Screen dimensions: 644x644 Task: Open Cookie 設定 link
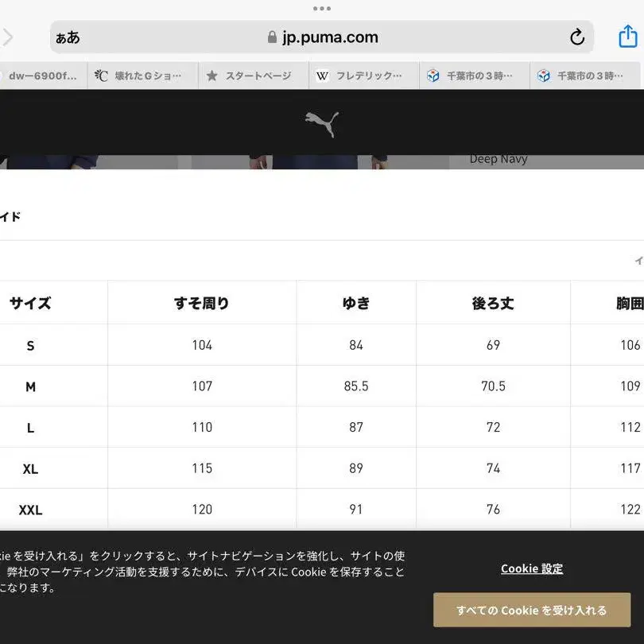coord(531,568)
